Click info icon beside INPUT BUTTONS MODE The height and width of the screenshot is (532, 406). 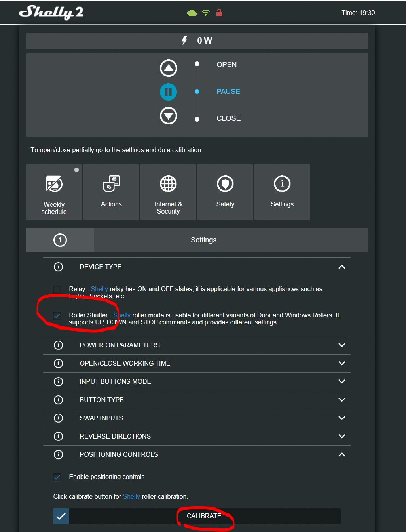tap(58, 381)
